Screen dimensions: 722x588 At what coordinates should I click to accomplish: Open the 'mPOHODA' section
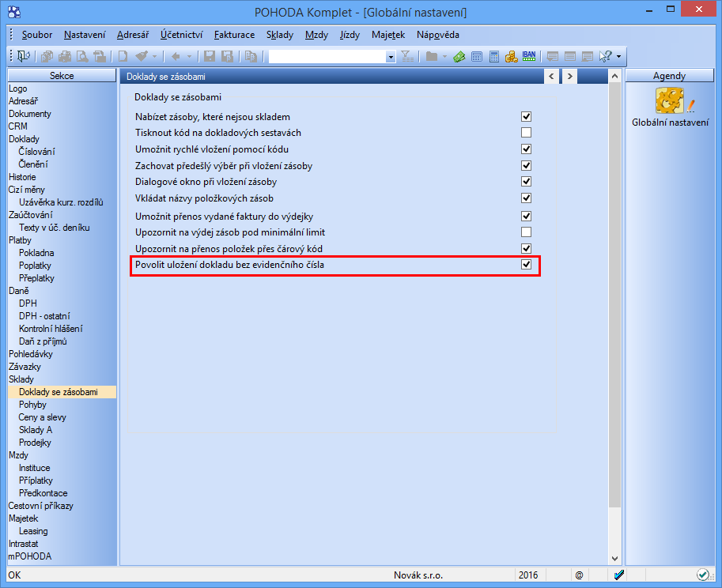tap(30, 556)
